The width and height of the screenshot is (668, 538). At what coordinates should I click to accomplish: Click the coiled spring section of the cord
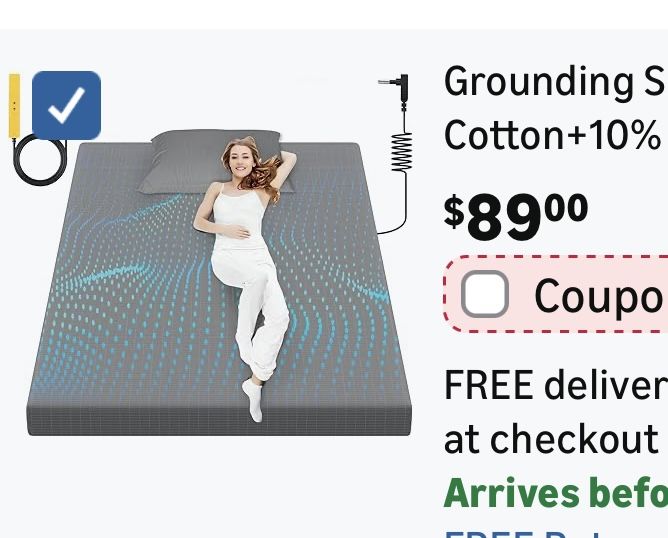tap(402, 152)
